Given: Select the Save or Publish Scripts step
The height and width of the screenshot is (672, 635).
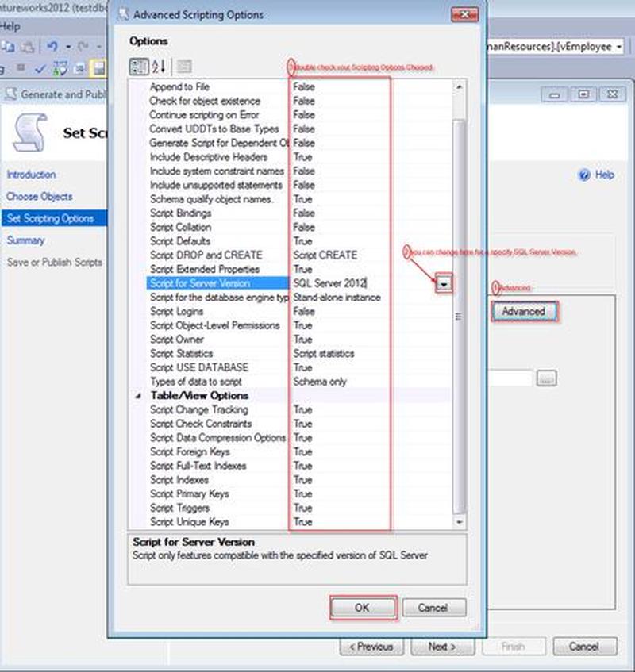Looking at the screenshot, I should tap(55, 263).
